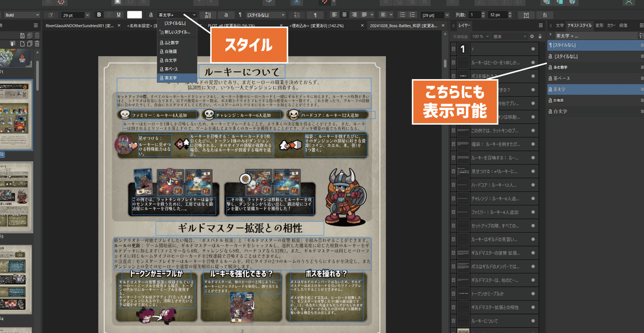The height and width of the screenshot is (333, 644).
Task: Toggle visibility of トークンかミープルか layer
Action: (x=533, y=293)
